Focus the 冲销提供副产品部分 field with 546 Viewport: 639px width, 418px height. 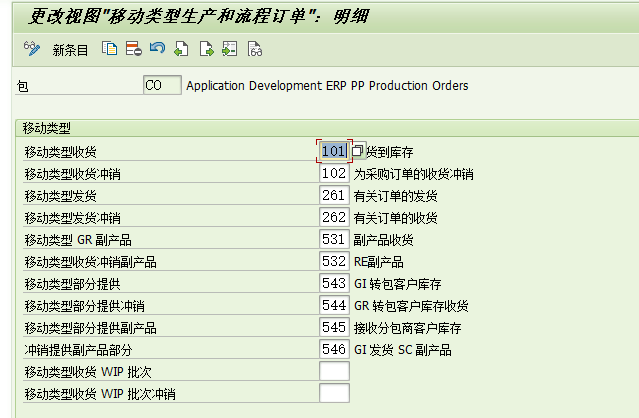click(334, 349)
